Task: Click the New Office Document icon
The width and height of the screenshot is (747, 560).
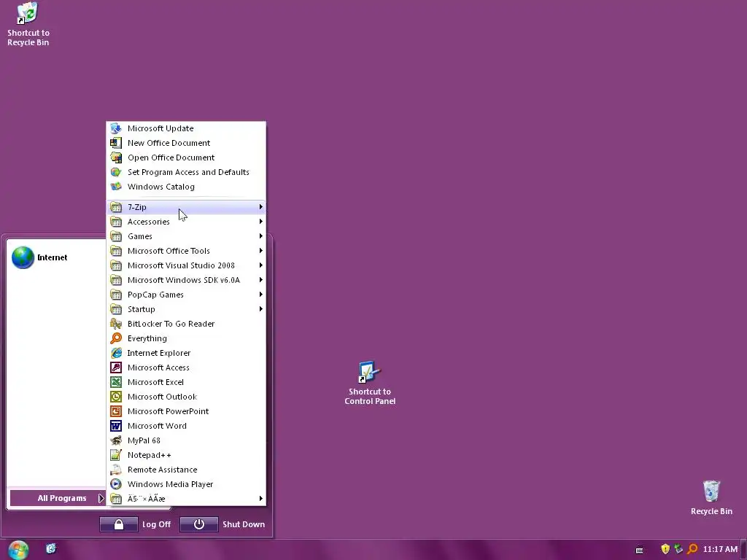Action: click(x=116, y=143)
